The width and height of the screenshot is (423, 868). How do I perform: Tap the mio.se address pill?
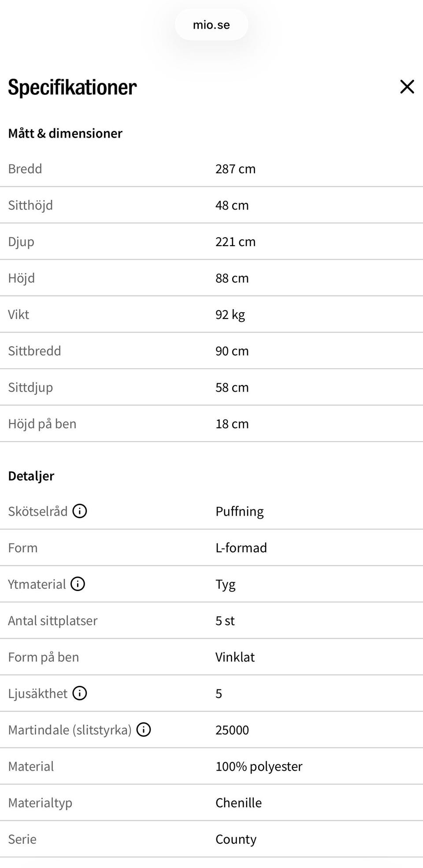pyautogui.click(x=211, y=25)
